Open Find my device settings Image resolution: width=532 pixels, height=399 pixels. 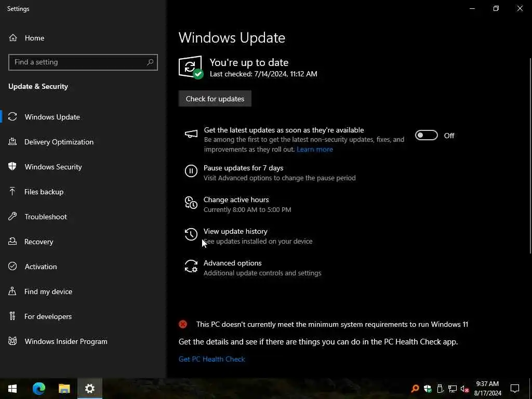83,291
